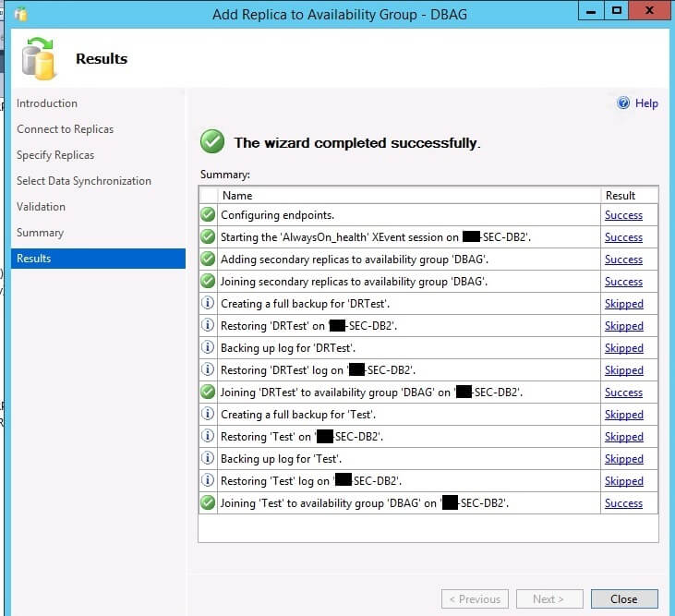Click green check icon for Joining 'DRTest' to availability group
The width and height of the screenshot is (675, 616).
(208, 393)
